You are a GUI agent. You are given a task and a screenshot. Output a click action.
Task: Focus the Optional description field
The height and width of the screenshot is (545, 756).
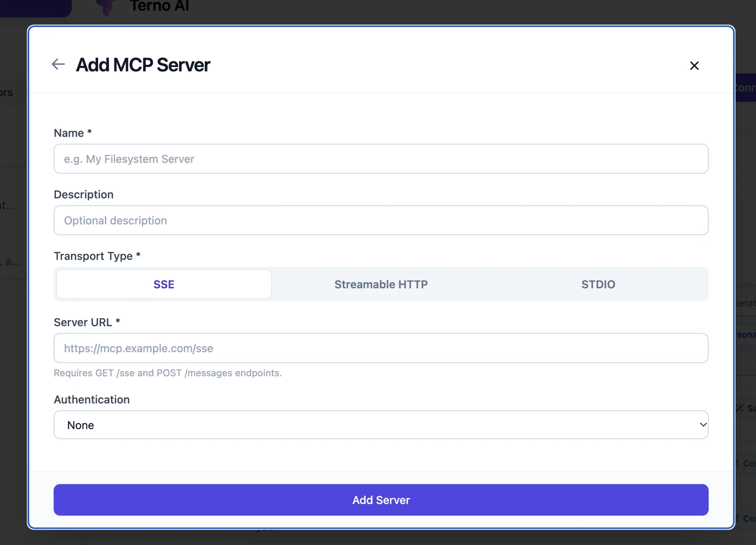point(381,220)
